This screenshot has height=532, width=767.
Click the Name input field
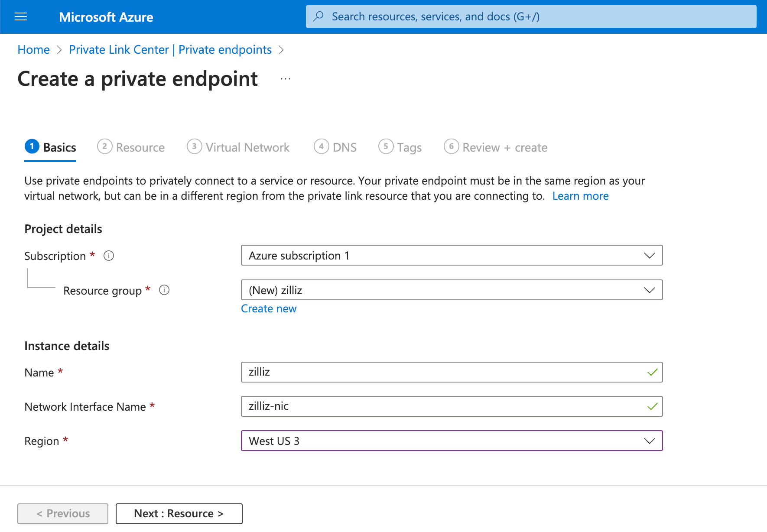[x=442, y=372]
